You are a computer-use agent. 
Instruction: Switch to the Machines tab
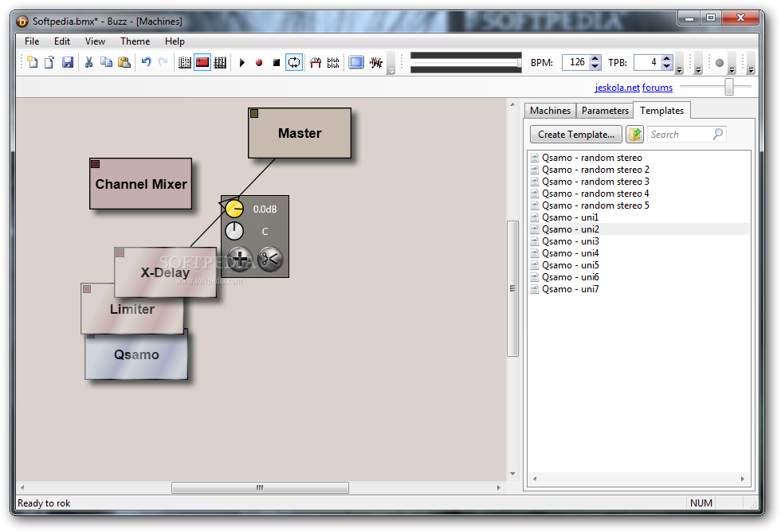click(x=550, y=111)
